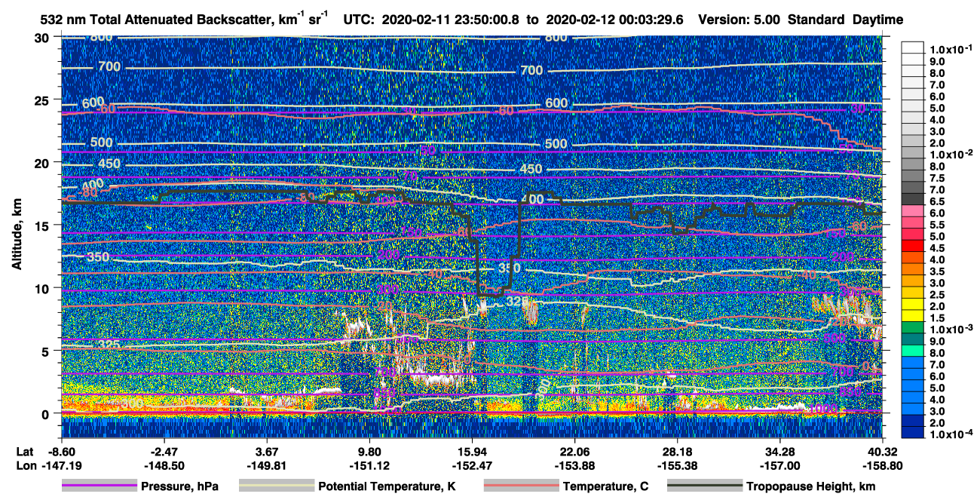The width and height of the screenshot is (980, 503).
Task: Click the latitude value 3.67
Action: [x=267, y=451]
